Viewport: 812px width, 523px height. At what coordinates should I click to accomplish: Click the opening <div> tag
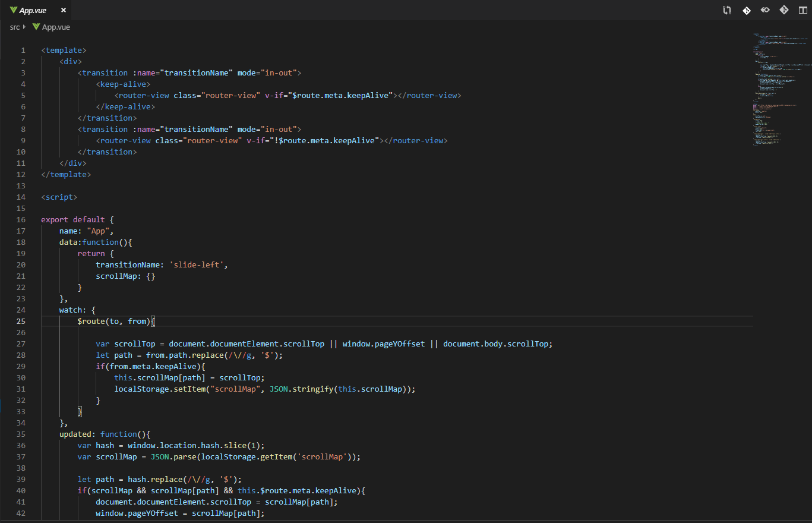pos(71,61)
